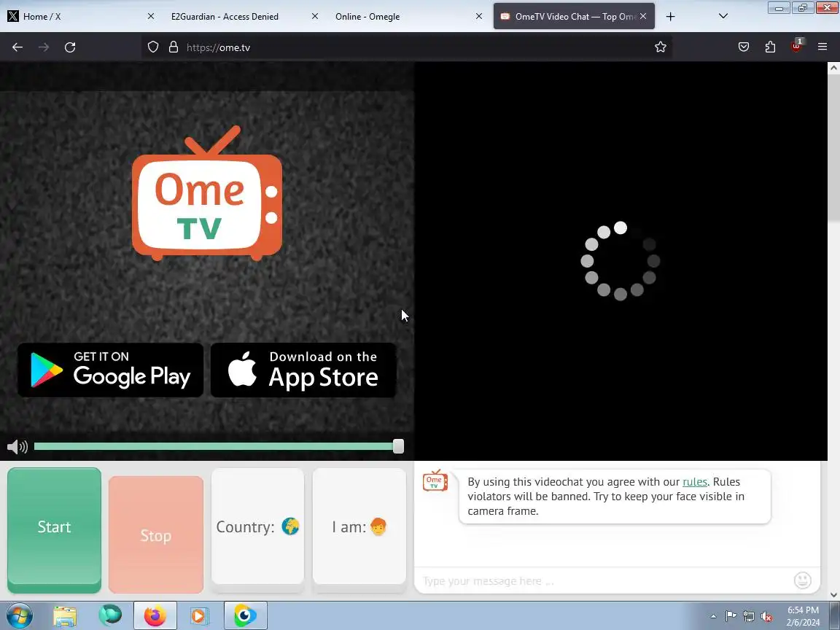Open the Pocket save icon
This screenshot has height=630, width=840.
click(x=744, y=47)
